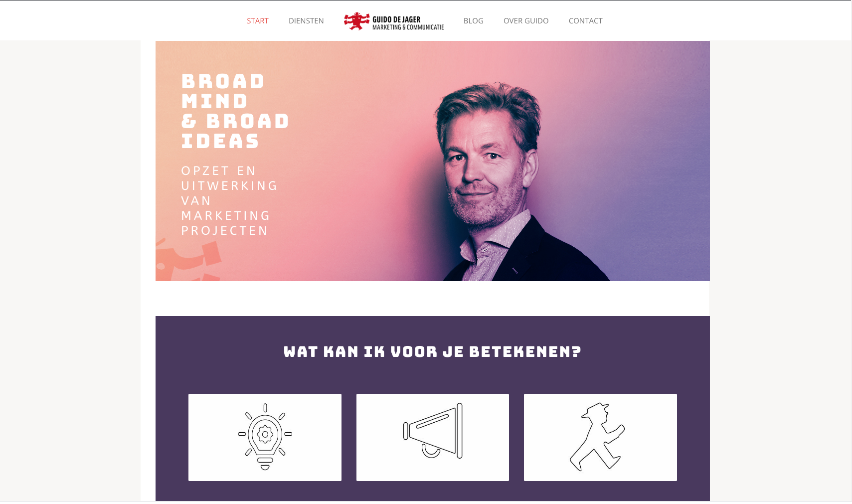Go to the BLOG page
The image size is (852, 504).
[474, 21]
